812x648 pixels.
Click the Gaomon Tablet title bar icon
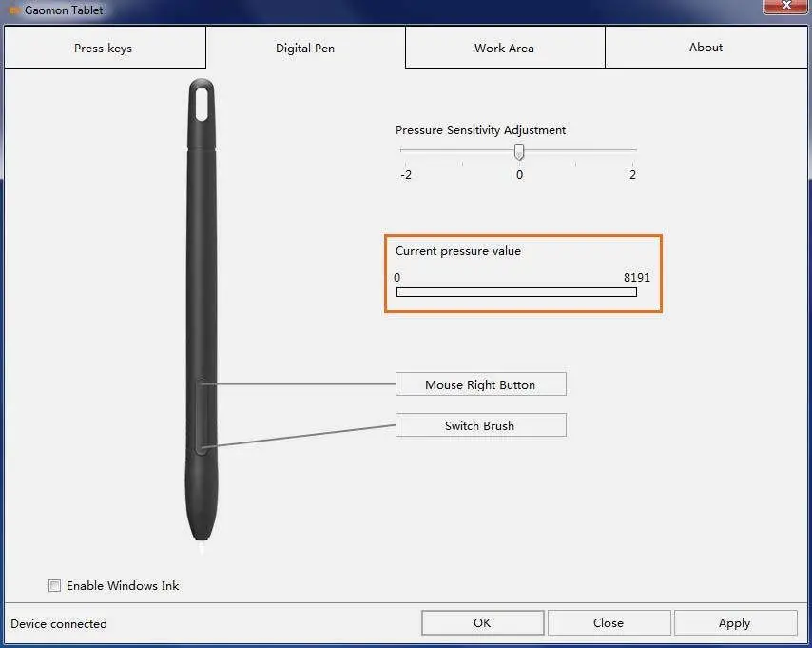14,10
